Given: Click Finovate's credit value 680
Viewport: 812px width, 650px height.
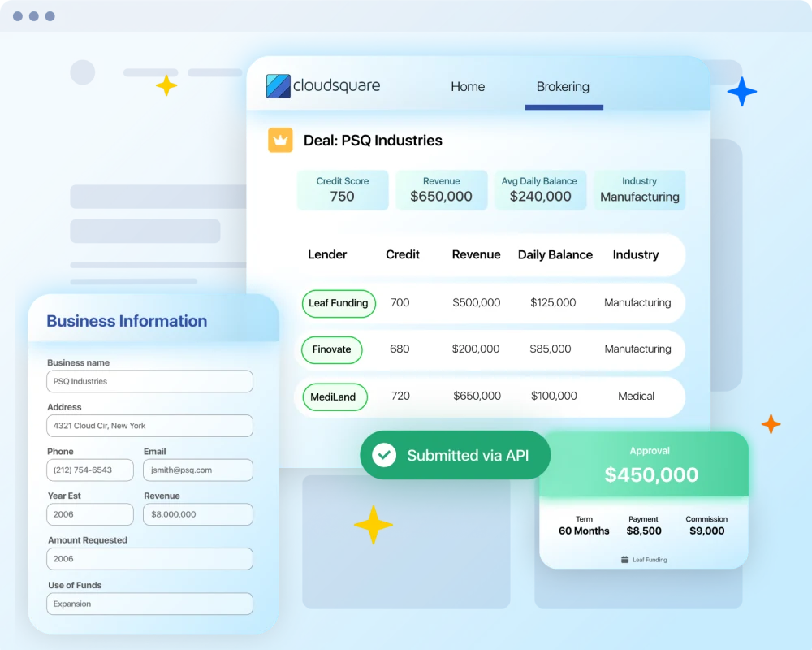Looking at the screenshot, I should 400,349.
